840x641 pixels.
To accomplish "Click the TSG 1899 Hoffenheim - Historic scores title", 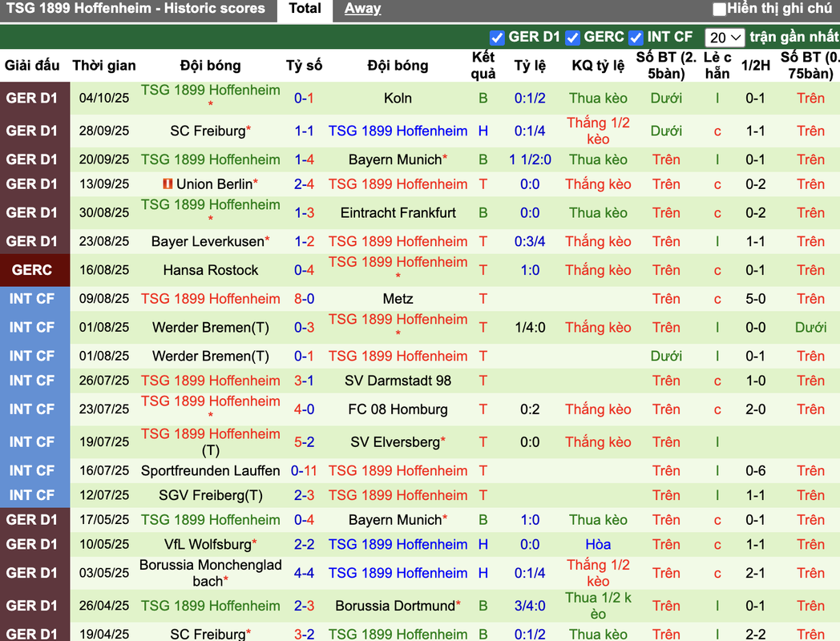I will 135,9.
